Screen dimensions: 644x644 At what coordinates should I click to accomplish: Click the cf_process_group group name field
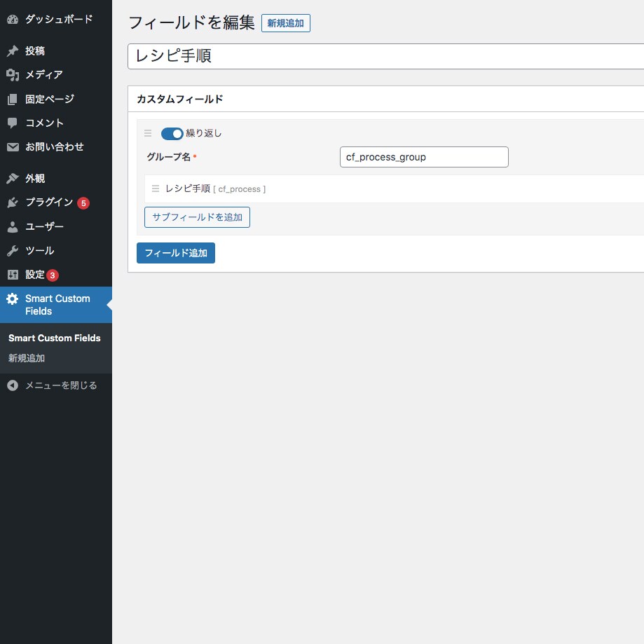pos(424,157)
